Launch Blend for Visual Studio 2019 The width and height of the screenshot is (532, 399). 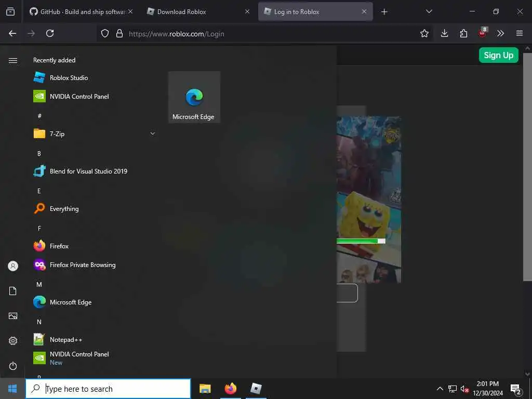click(x=95, y=171)
